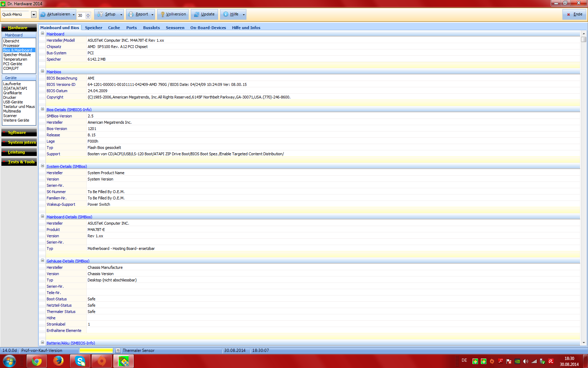Select Prozessor in the Mainboard list
The height and width of the screenshot is (368, 588).
pos(12,46)
